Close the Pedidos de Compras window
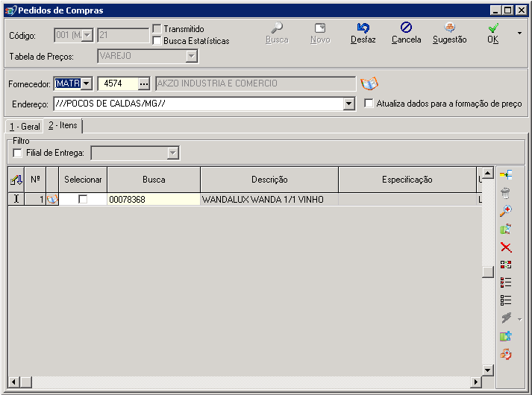Image resolution: width=532 pixels, height=395 pixels. point(522,10)
